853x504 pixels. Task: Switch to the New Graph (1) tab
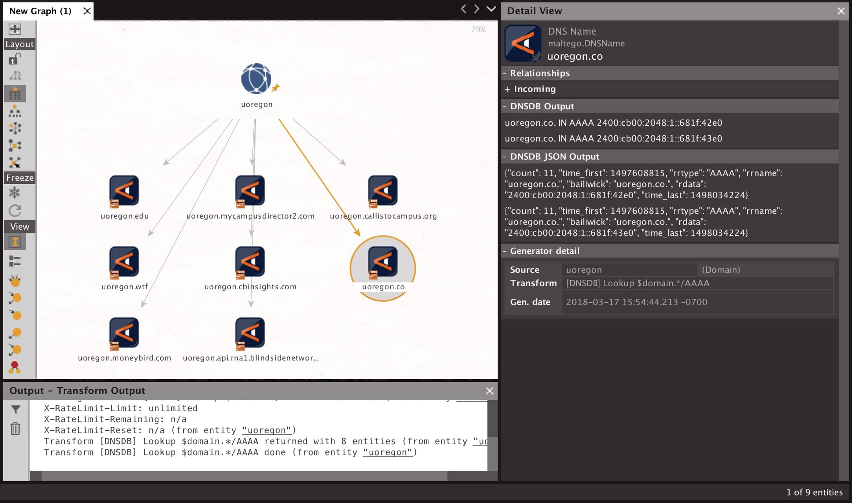coord(40,11)
